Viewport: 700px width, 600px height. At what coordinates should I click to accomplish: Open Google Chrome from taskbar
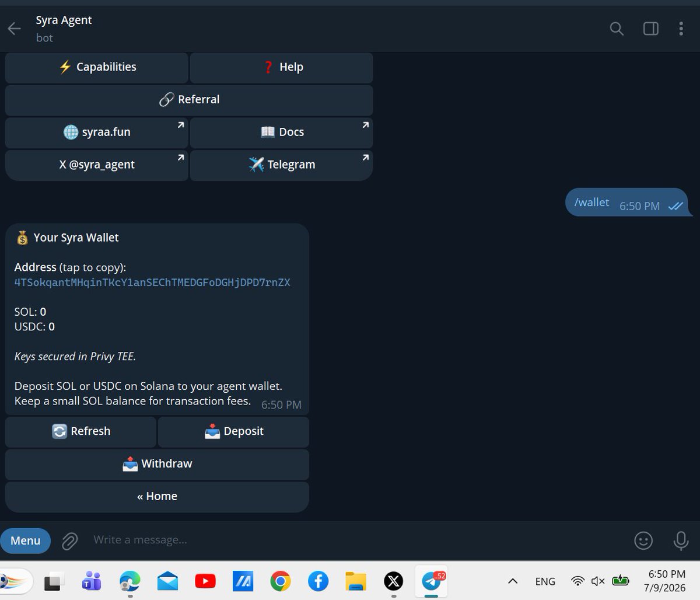click(281, 581)
